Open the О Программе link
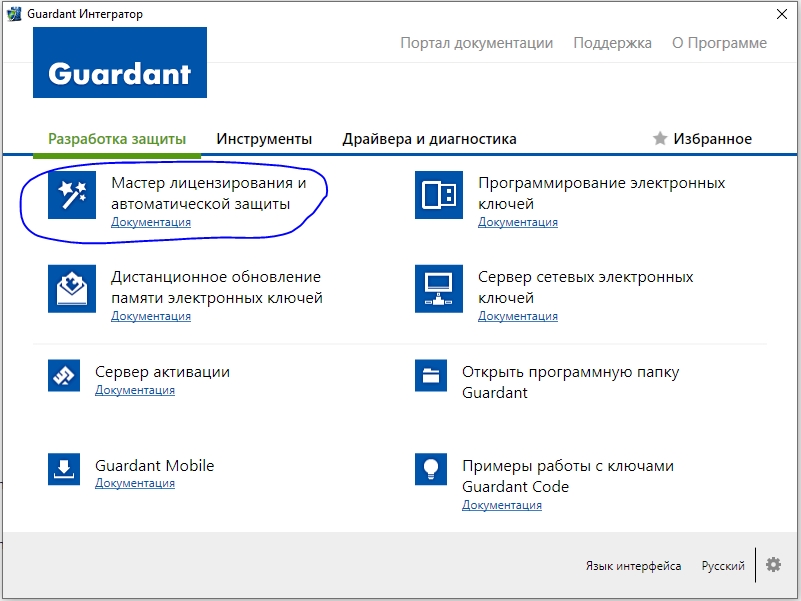 tap(719, 43)
